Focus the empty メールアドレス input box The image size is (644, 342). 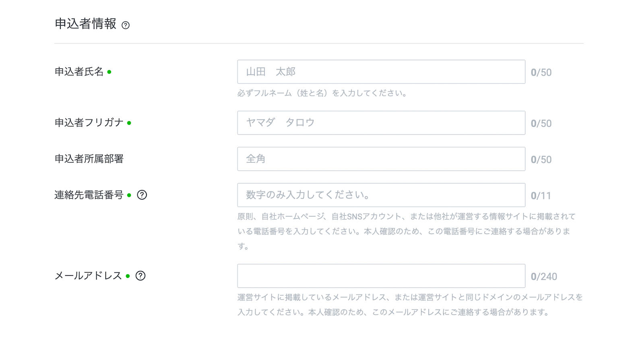pyautogui.click(x=381, y=276)
